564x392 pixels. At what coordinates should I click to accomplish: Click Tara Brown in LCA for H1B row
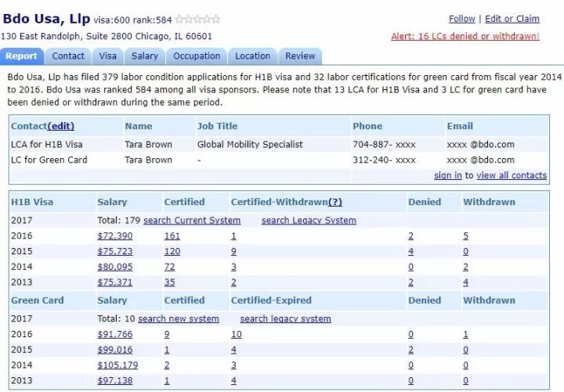[148, 145]
